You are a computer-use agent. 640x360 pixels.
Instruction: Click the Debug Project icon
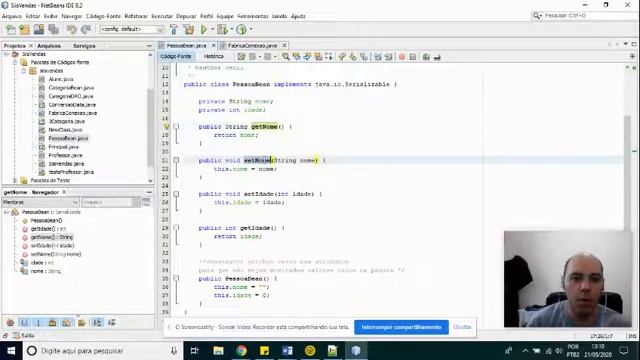[222, 29]
